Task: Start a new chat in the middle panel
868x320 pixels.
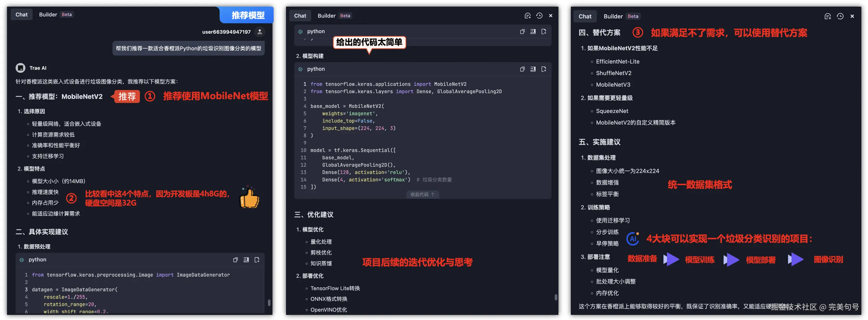Action: 528,15
